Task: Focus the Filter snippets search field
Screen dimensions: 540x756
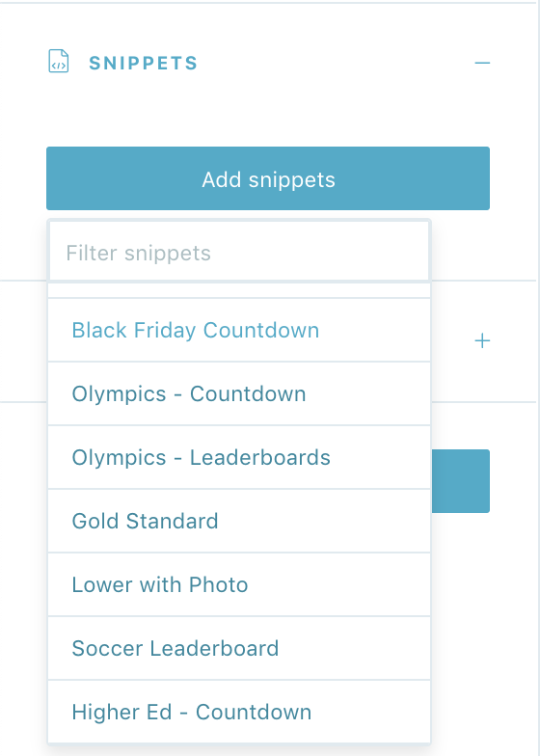Action: (239, 252)
